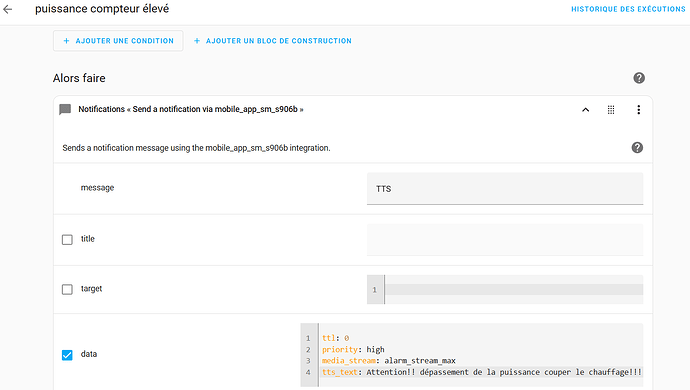The height and width of the screenshot is (390, 690).
Task: Click the media_stream: alarm_stream_max line
Action: pos(389,361)
